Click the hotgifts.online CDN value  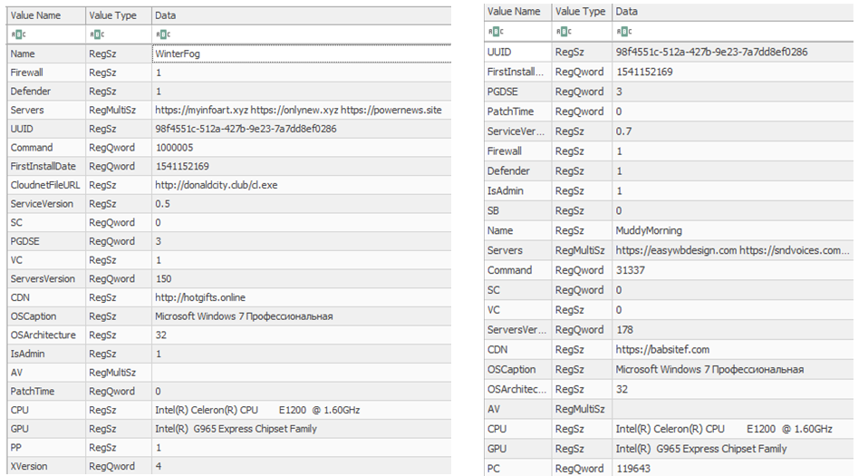click(200, 297)
